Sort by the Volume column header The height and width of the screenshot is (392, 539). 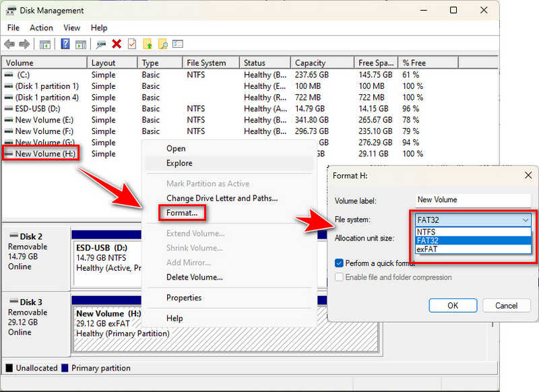click(x=44, y=63)
